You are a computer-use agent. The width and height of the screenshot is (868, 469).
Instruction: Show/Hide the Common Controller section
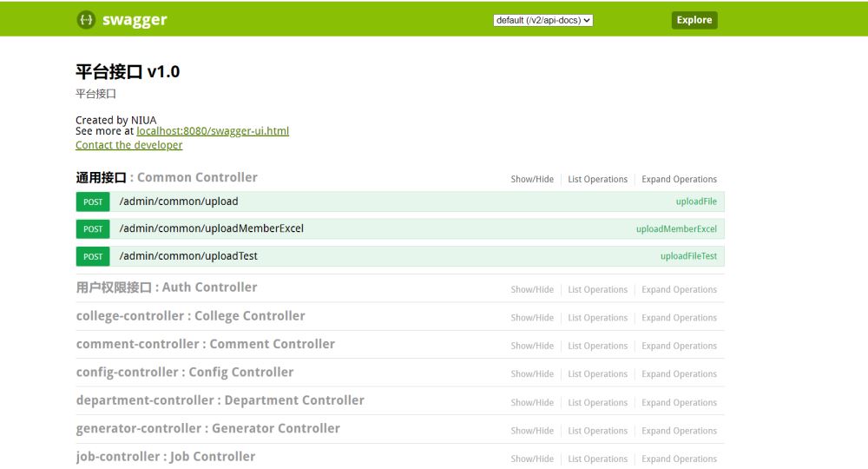click(x=532, y=180)
